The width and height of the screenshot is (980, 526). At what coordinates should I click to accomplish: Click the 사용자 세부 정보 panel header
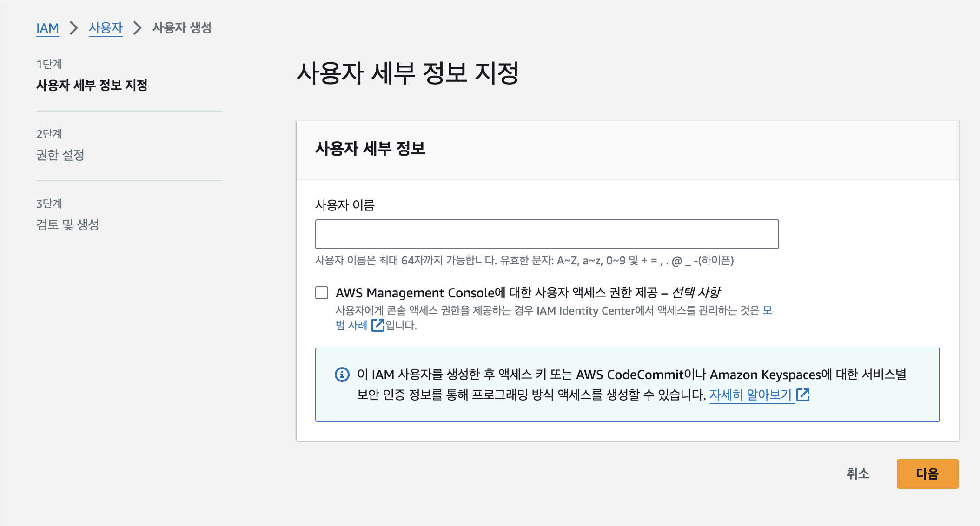click(x=370, y=149)
